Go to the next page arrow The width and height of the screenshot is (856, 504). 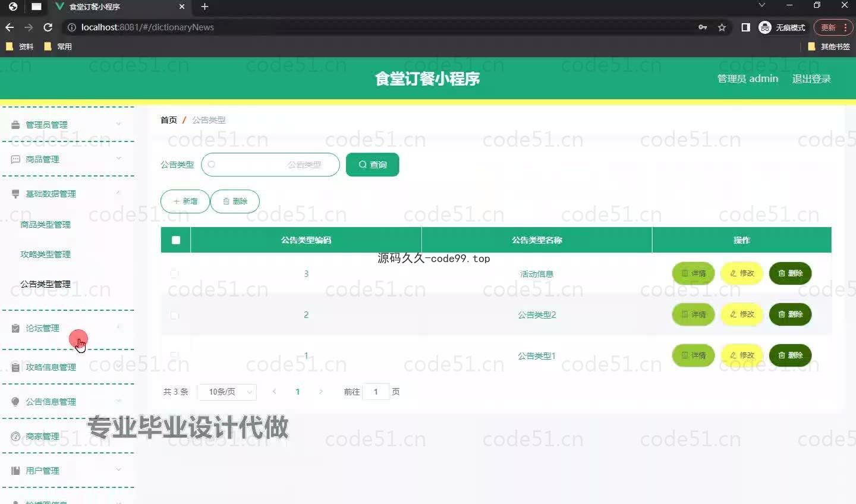click(x=321, y=392)
